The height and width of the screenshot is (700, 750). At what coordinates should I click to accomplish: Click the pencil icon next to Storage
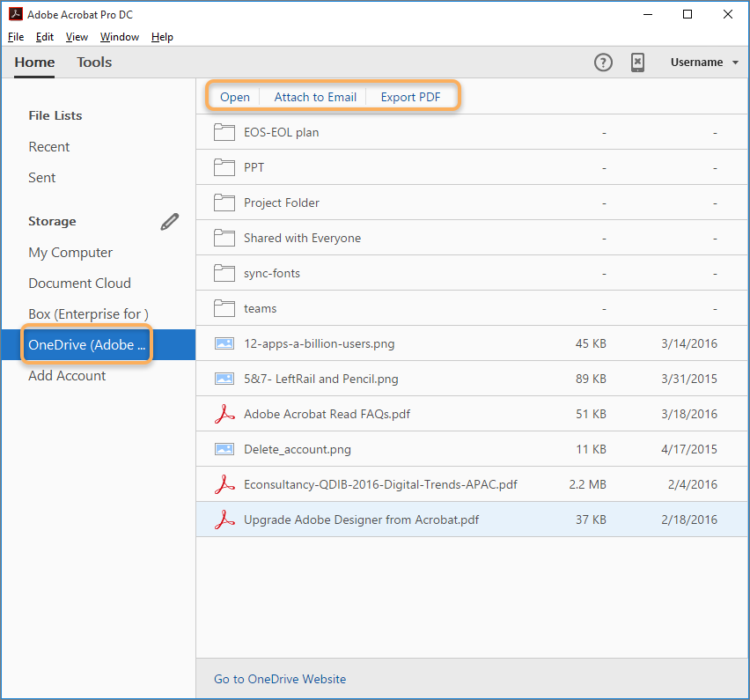170,222
